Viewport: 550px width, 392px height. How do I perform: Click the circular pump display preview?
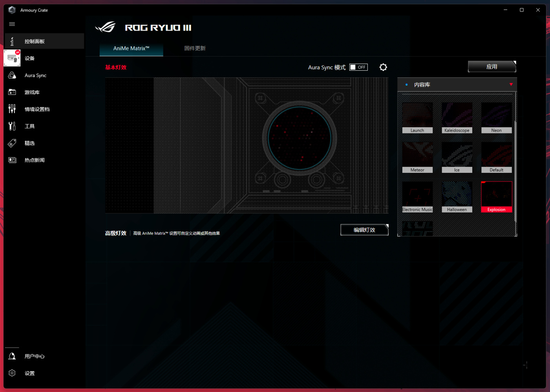pos(300,138)
